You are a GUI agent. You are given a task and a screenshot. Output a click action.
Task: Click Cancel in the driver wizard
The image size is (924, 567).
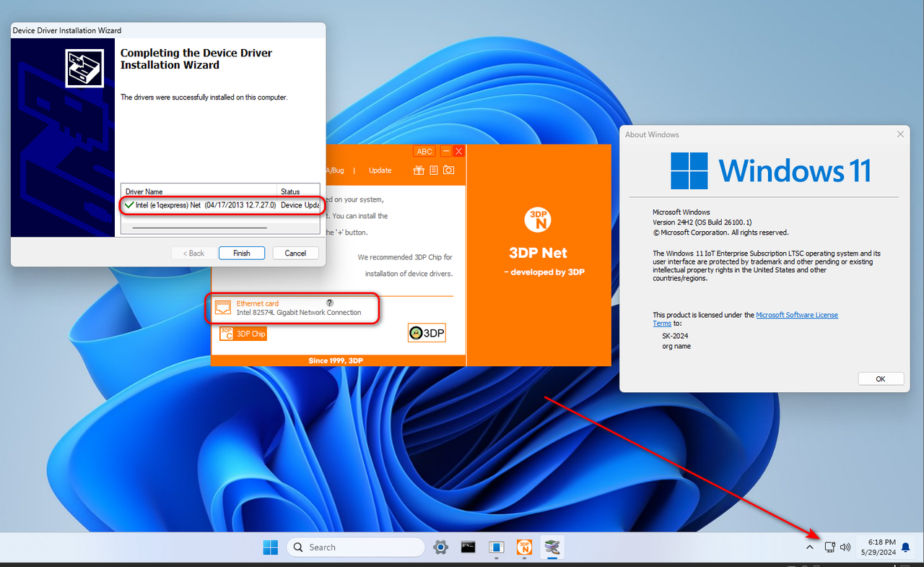(x=295, y=253)
